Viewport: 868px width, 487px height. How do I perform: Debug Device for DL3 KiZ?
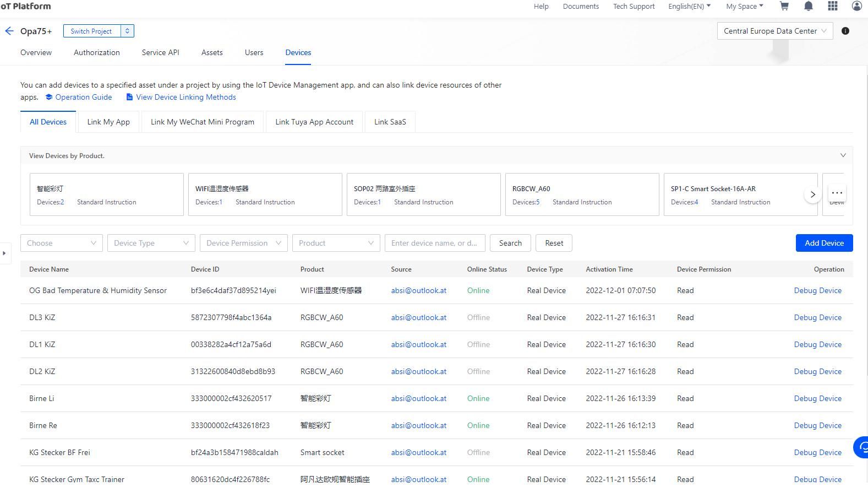point(817,317)
